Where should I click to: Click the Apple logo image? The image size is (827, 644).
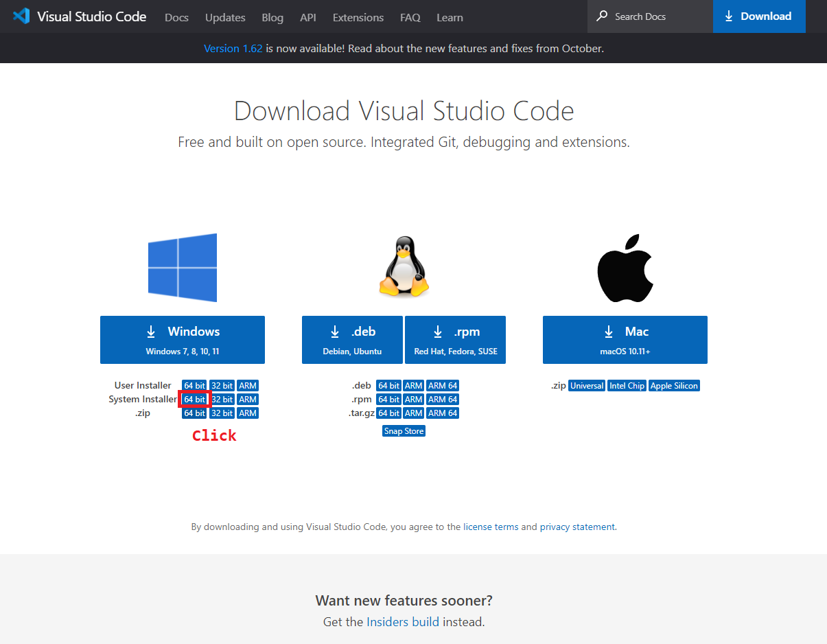[x=625, y=267]
